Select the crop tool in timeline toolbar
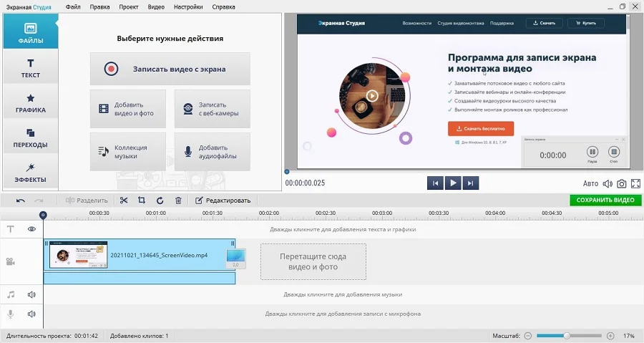Screen dimensions: 644x343 [142, 201]
